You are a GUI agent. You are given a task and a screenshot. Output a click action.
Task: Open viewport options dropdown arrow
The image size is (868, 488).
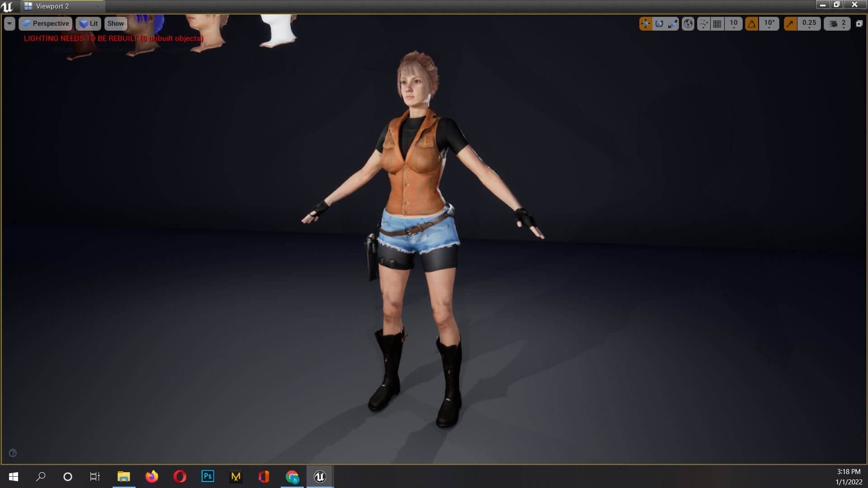tap(9, 23)
